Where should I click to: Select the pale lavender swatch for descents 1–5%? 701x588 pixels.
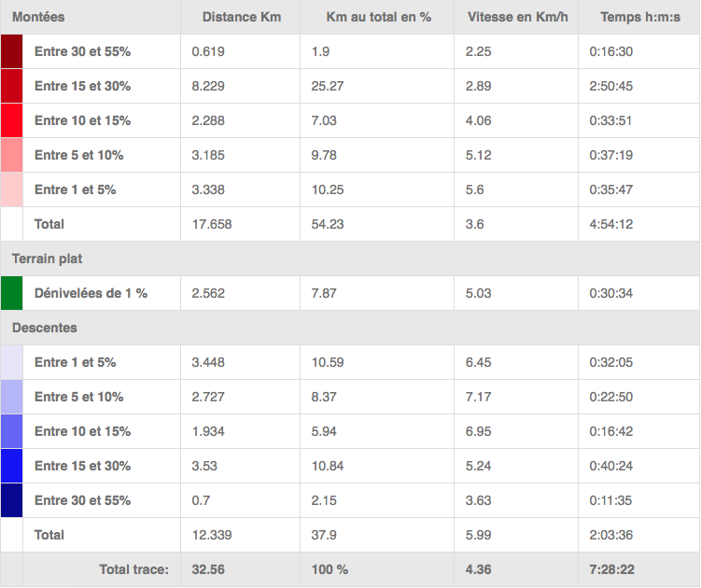click(x=11, y=362)
